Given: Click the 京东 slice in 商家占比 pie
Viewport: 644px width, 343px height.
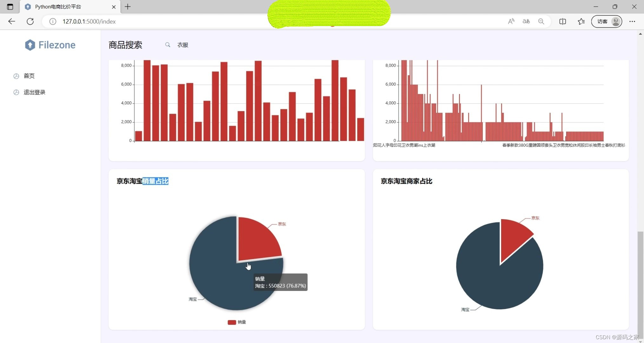Looking at the screenshot, I should click(x=512, y=237).
